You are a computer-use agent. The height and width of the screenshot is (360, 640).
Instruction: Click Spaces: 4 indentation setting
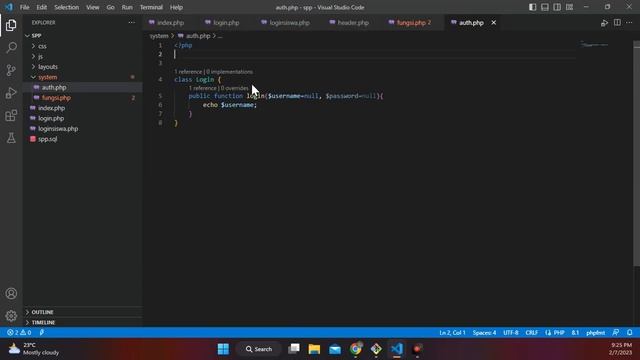(484, 333)
